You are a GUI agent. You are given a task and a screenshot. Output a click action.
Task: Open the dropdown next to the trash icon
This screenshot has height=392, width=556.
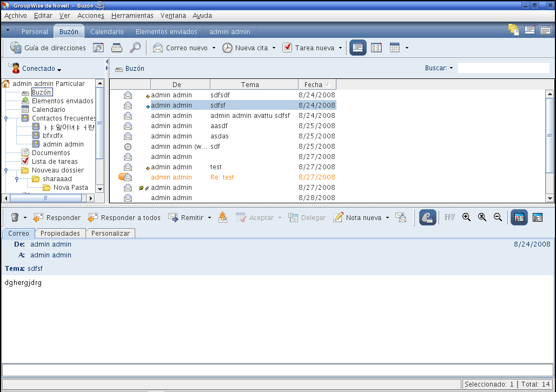[25, 217]
